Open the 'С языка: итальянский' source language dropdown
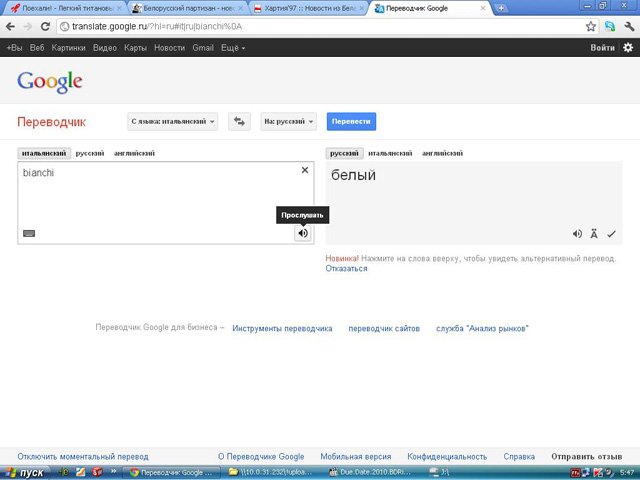This screenshot has width=640, height=480. coord(173,122)
